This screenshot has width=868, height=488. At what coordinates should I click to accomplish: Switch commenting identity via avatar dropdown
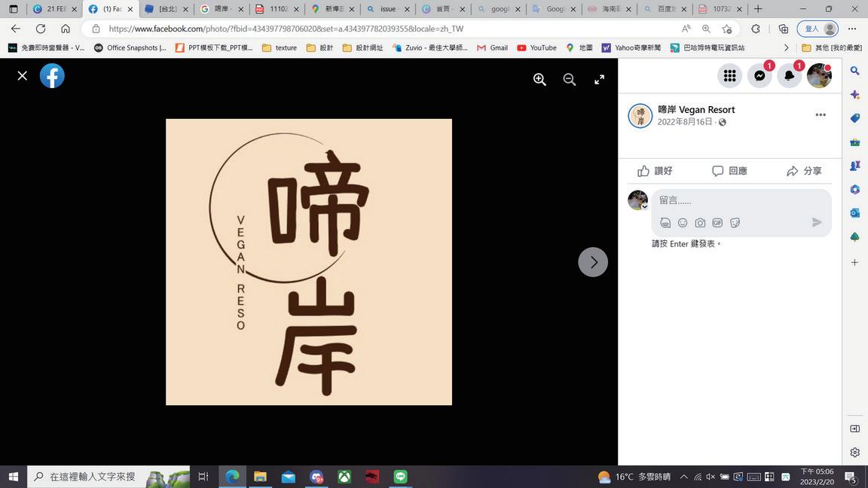[637, 200]
